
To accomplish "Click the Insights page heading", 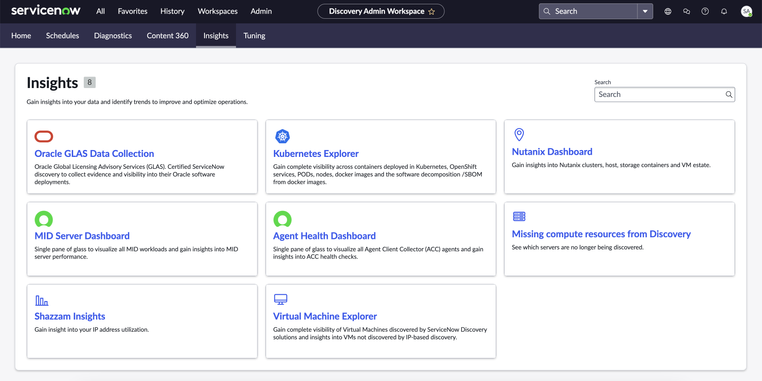I will pos(52,83).
